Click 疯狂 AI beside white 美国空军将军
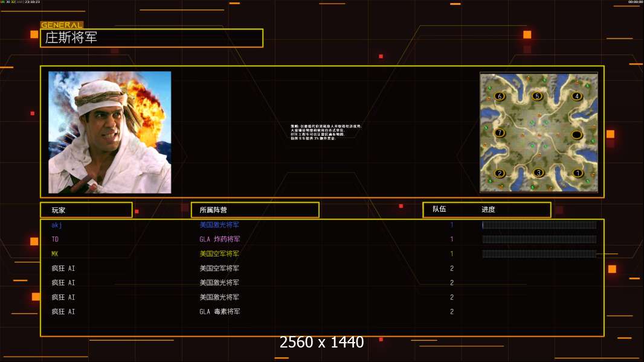Viewport: 644px width, 362px height. point(63,268)
